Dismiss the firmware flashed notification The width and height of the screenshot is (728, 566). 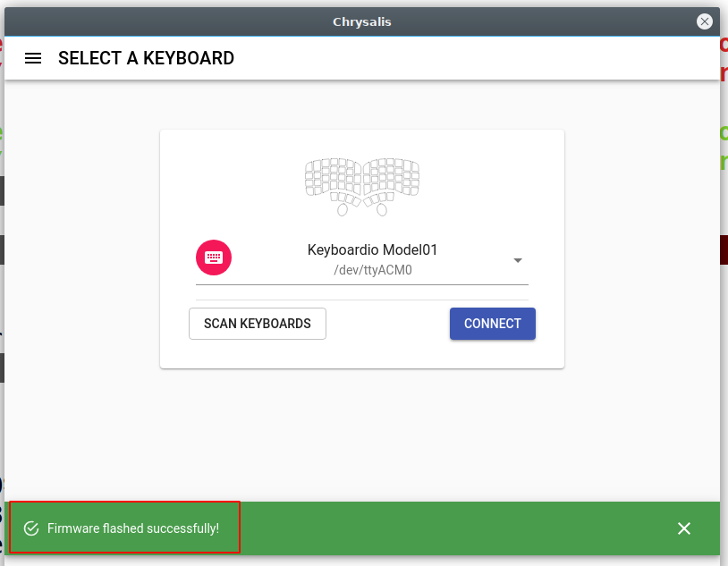click(x=684, y=528)
